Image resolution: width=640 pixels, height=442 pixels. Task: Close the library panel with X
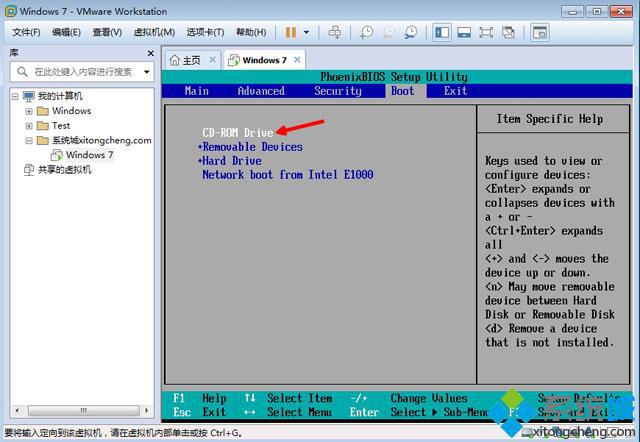151,52
